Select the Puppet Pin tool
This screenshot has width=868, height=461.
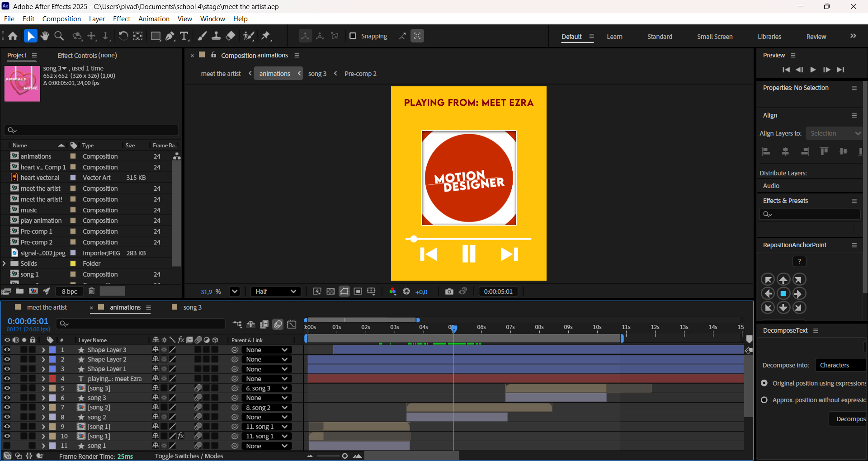coord(266,36)
